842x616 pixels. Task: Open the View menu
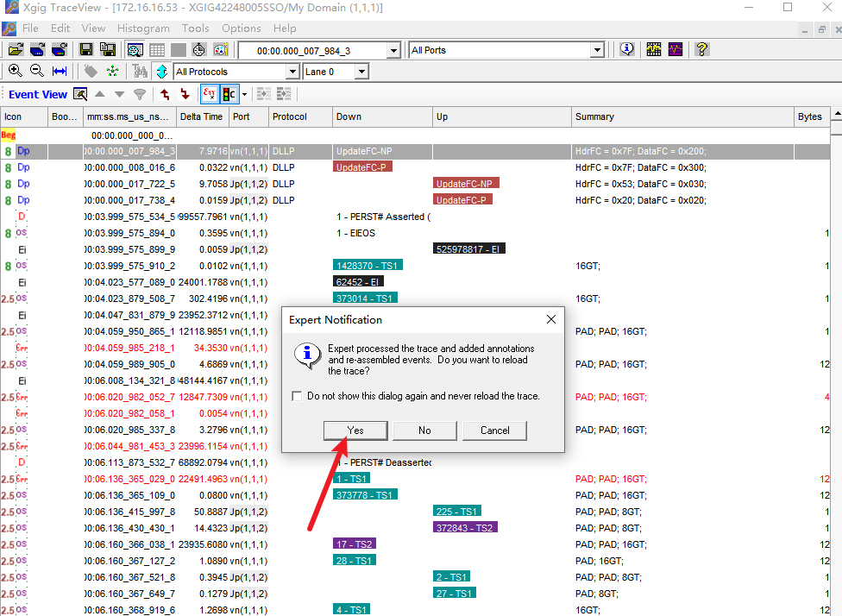93,28
